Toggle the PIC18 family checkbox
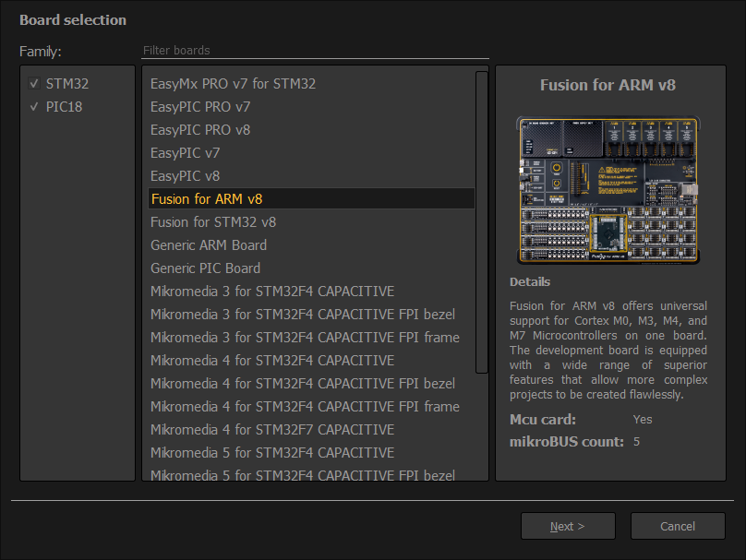The width and height of the screenshot is (746, 560). point(34,107)
